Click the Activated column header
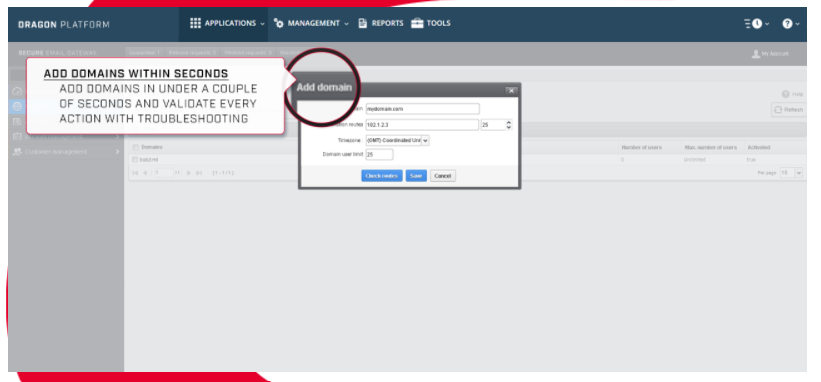 coord(759,148)
